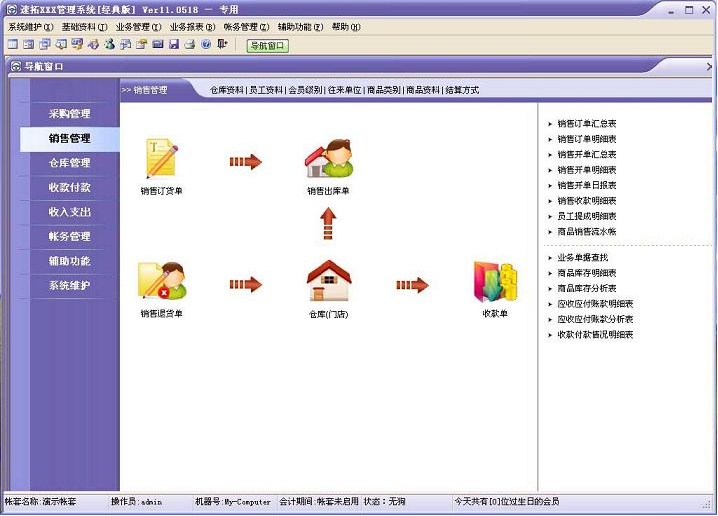The image size is (718, 516).
Task: Open the 仓库(门店) house icon
Action: pos(329,281)
